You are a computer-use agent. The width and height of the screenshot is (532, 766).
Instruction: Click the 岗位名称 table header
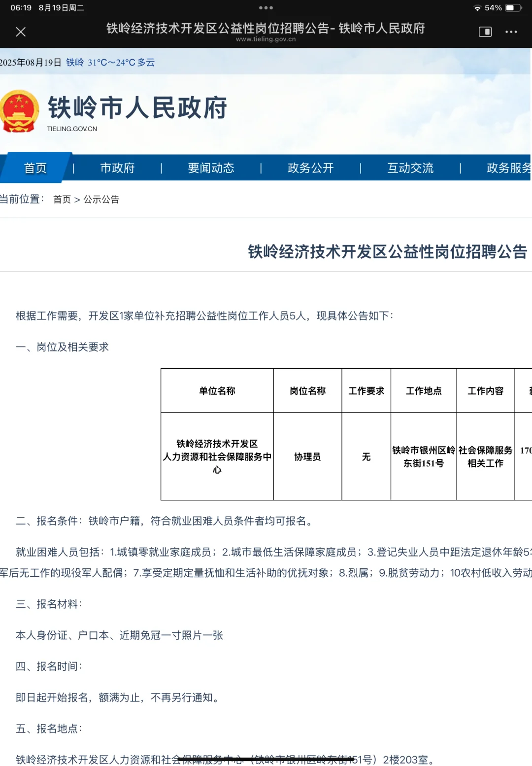click(x=308, y=391)
